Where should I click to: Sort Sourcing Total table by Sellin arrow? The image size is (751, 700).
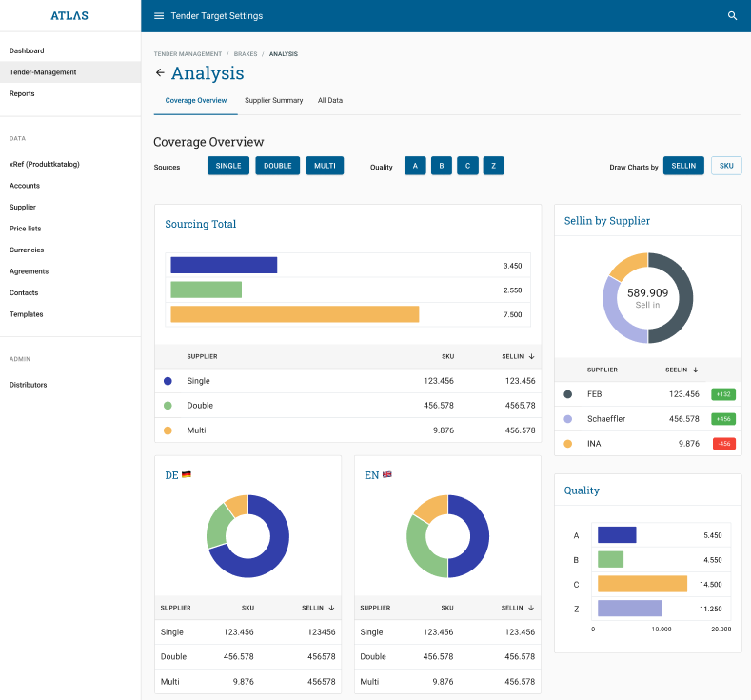tap(532, 356)
